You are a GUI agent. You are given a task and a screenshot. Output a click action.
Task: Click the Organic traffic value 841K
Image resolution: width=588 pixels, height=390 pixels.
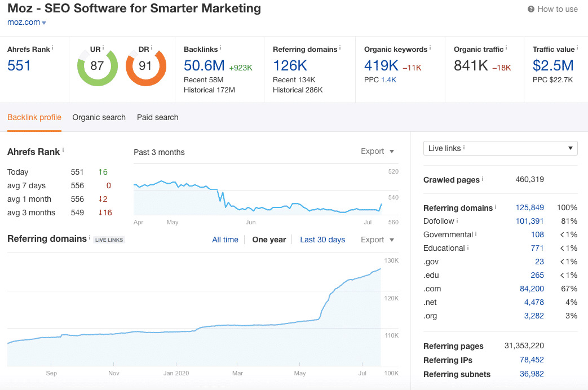471,65
